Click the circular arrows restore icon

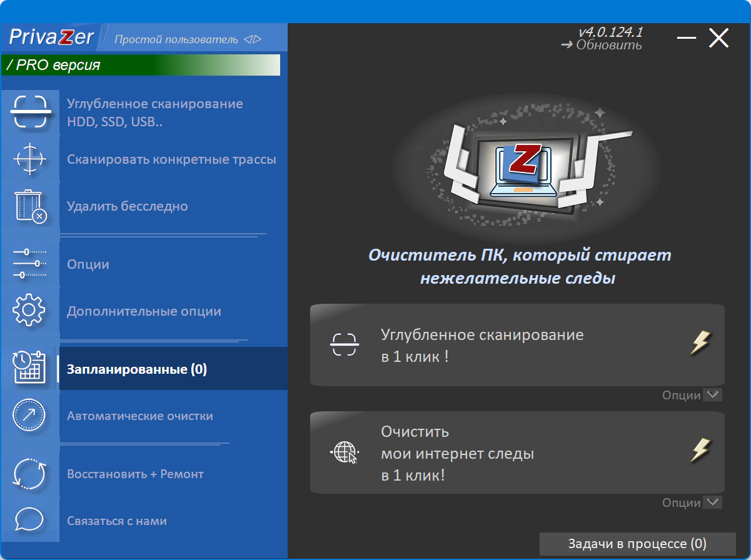tap(29, 474)
